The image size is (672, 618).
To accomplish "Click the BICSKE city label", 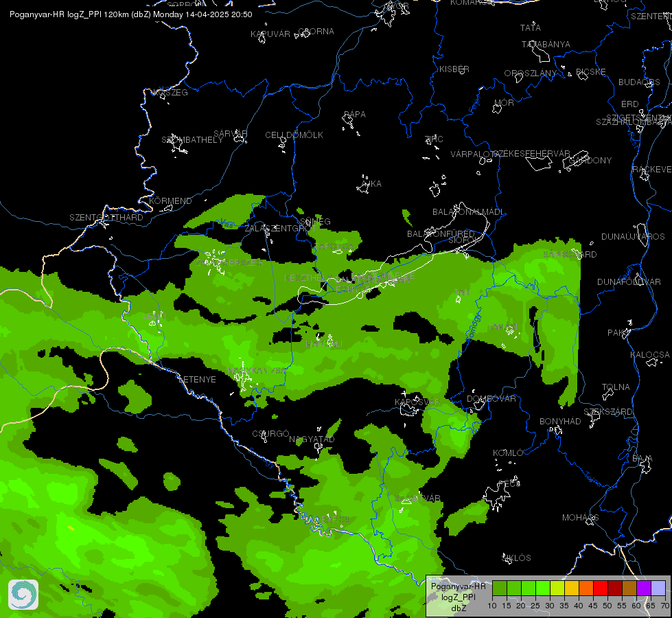I will 591,72.
